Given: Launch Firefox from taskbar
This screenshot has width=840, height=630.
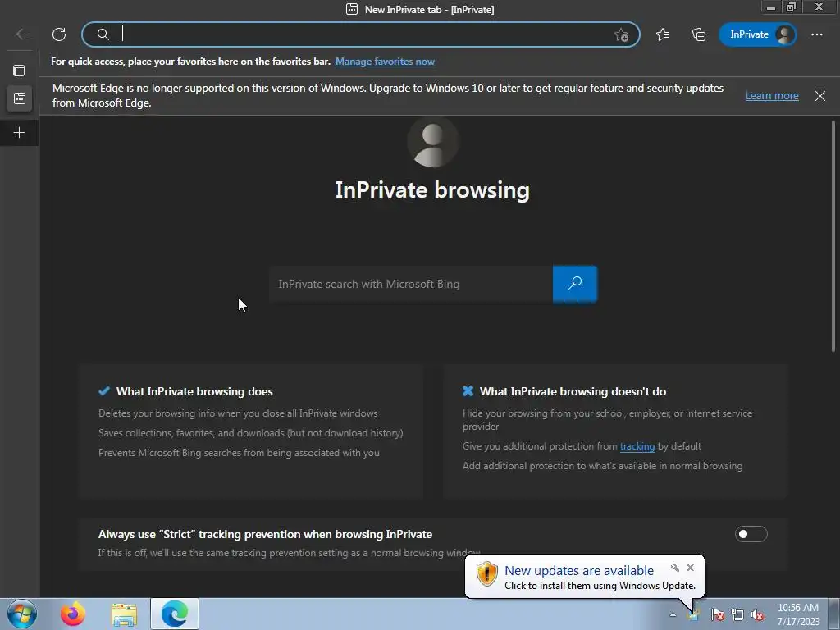Looking at the screenshot, I should click(73, 614).
